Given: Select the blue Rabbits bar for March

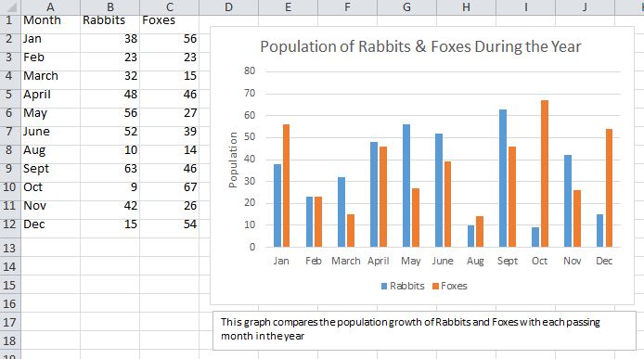Looking at the screenshot, I should (341, 212).
